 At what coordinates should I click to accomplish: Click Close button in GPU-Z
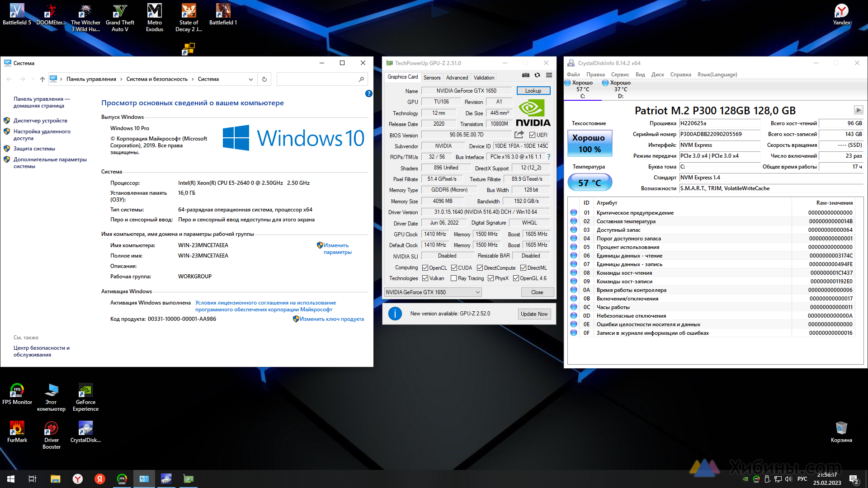point(537,292)
